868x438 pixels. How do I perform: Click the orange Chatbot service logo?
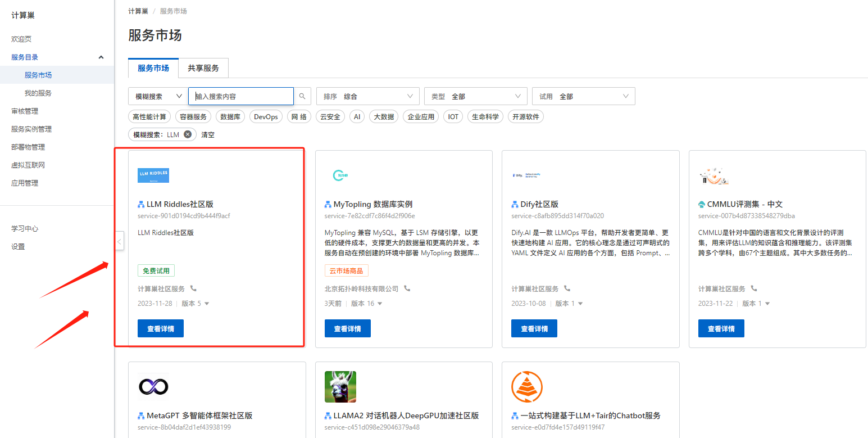tap(527, 387)
